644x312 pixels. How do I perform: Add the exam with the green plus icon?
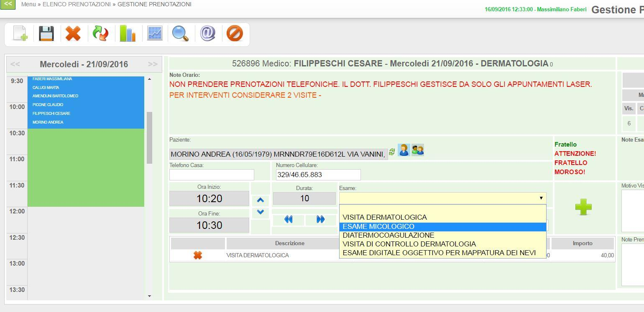(x=583, y=207)
